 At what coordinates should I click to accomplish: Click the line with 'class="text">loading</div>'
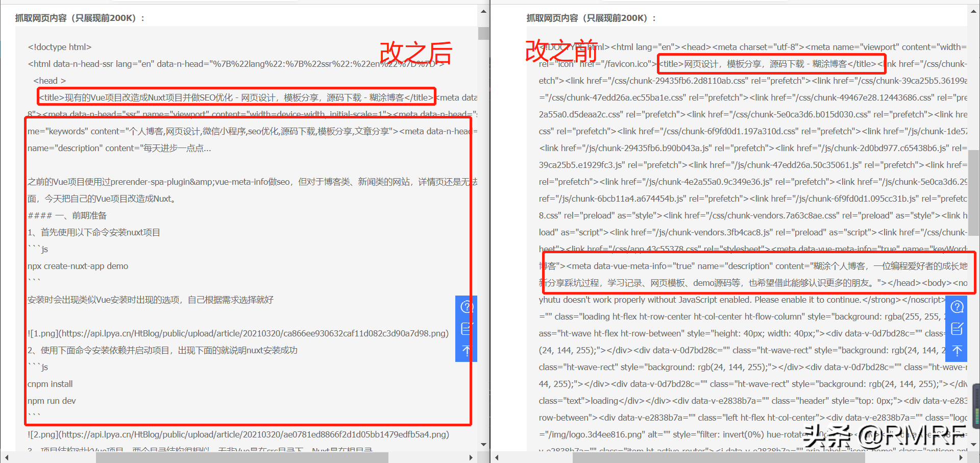(x=753, y=401)
